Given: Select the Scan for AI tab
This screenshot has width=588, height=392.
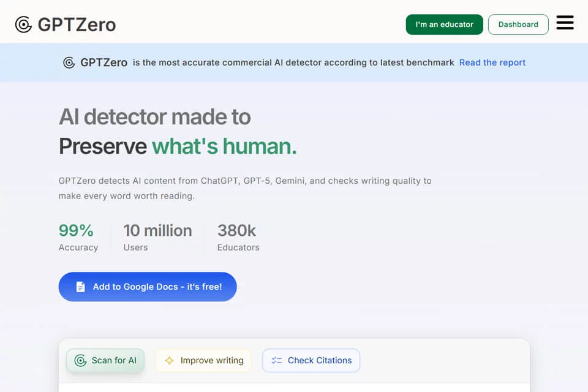Looking at the screenshot, I should pos(105,361).
